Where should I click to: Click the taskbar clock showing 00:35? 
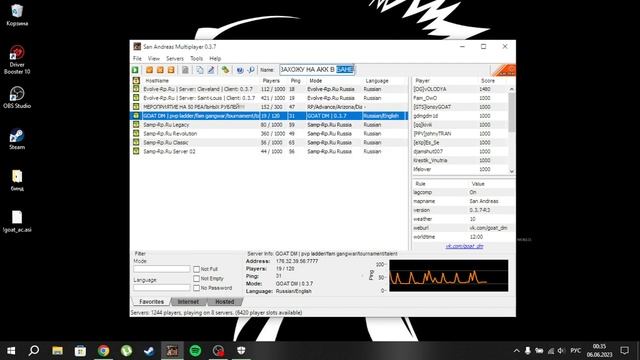point(599,351)
